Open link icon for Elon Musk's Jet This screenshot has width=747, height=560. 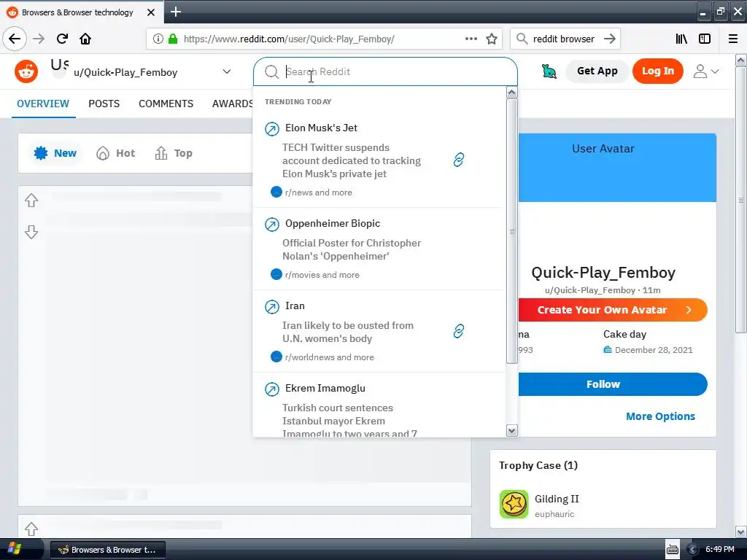(x=459, y=160)
